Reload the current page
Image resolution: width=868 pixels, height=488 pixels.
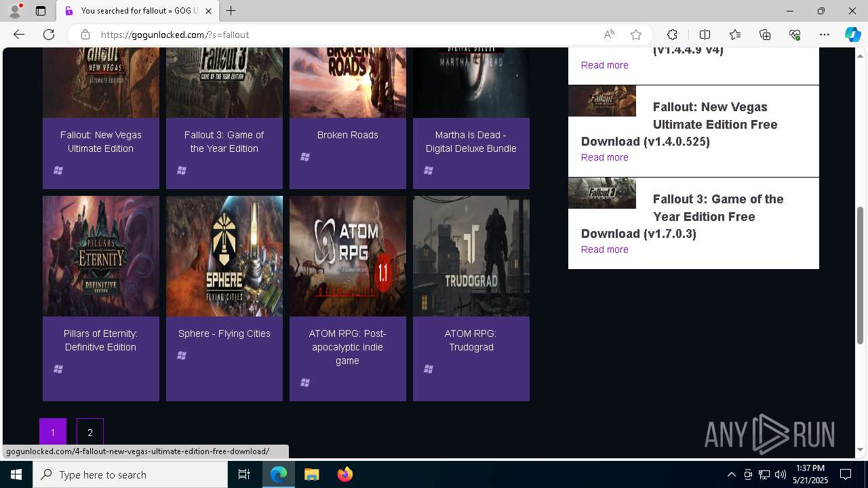click(x=49, y=35)
